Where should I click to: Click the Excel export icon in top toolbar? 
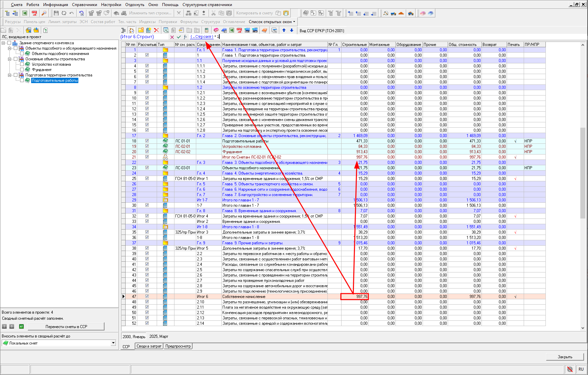point(25,13)
